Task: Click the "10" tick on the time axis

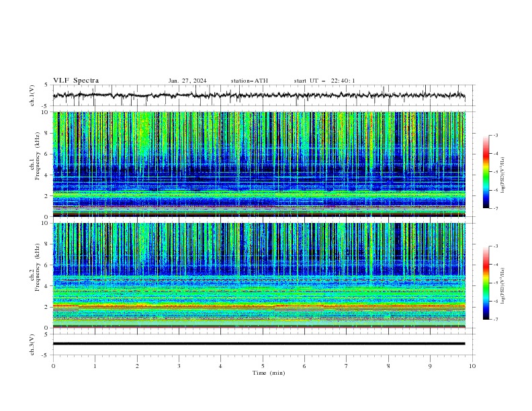Action: (x=472, y=366)
